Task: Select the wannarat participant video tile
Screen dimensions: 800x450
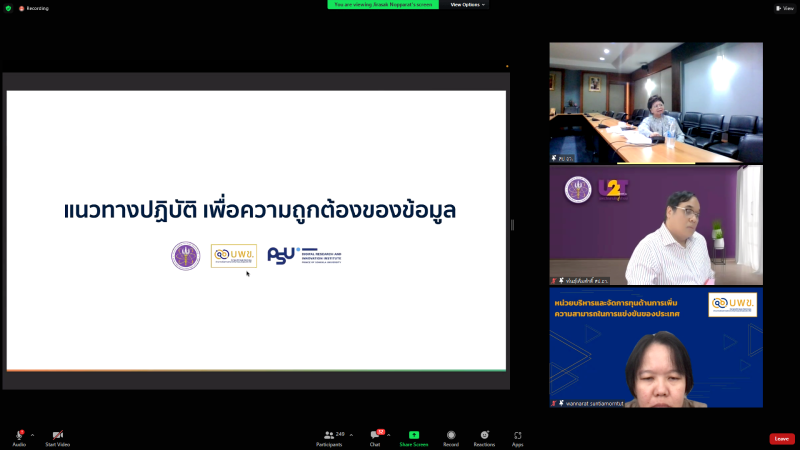Action: 656,348
